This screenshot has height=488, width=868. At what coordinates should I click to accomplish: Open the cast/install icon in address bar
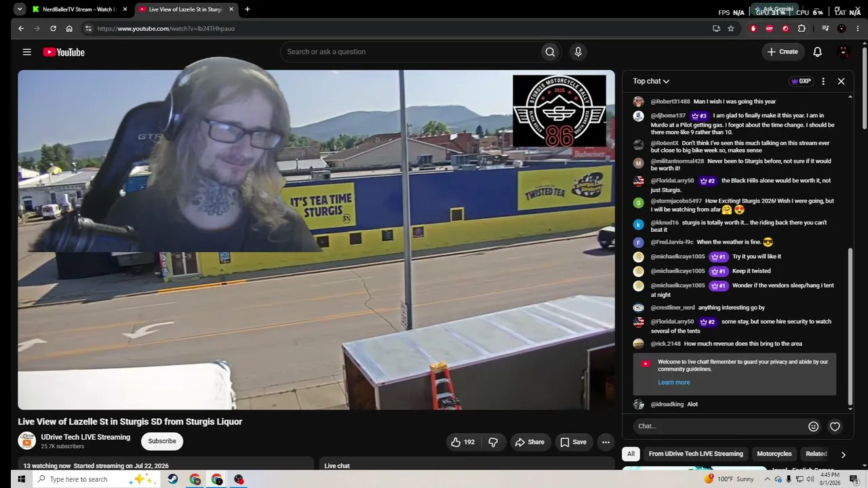(716, 28)
